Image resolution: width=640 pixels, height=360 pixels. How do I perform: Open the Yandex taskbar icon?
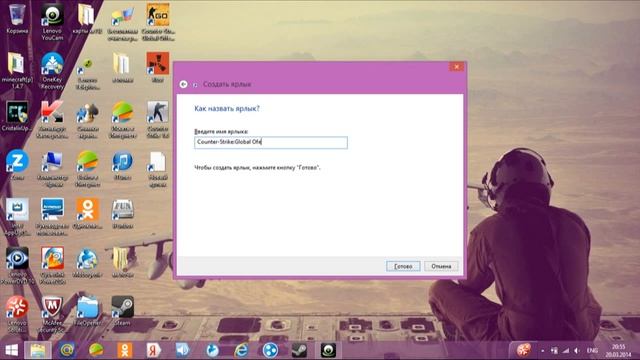[153, 350]
